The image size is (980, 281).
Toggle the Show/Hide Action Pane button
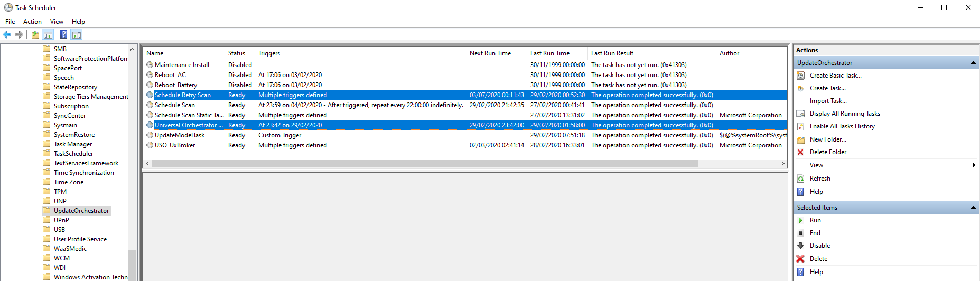point(77,35)
